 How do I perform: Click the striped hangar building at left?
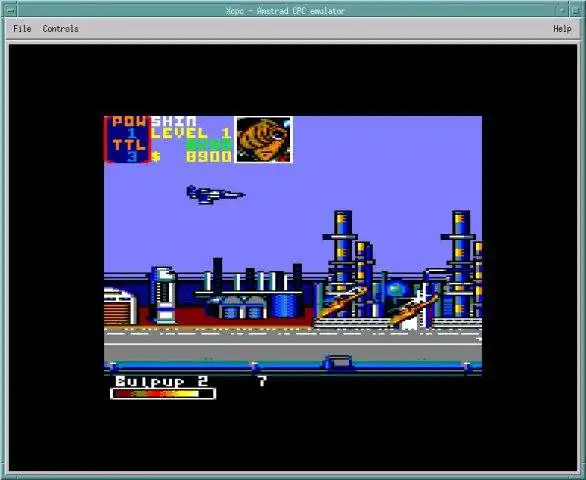point(120,306)
